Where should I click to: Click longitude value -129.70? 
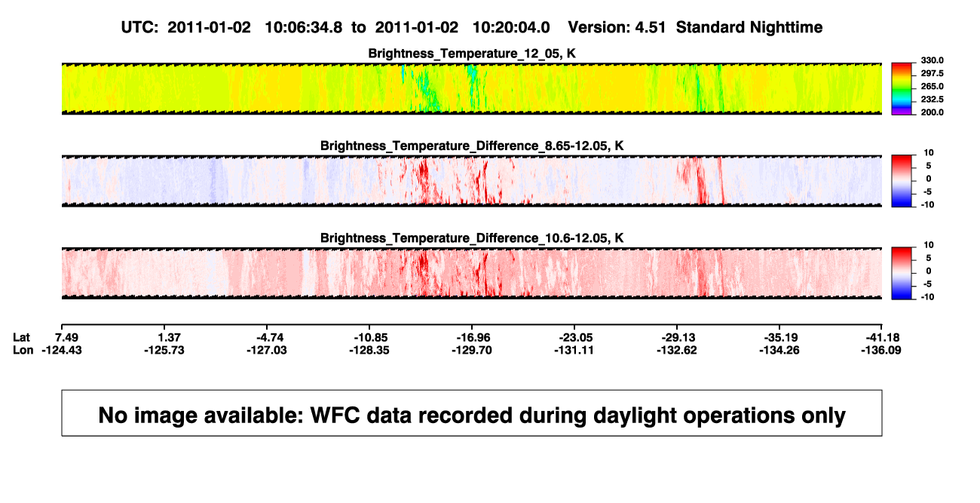pos(471,350)
